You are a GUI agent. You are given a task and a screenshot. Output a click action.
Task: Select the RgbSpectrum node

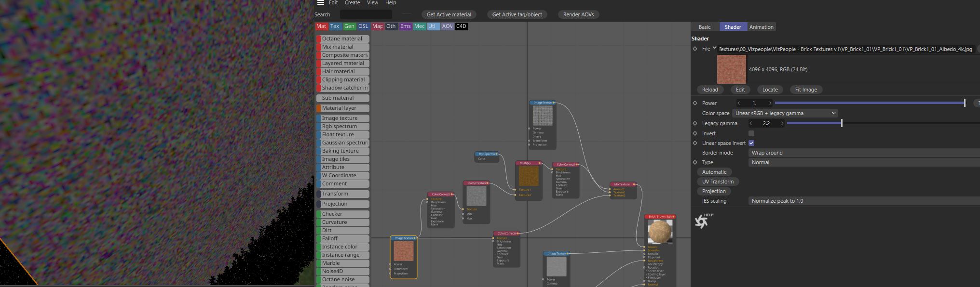pos(487,157)
